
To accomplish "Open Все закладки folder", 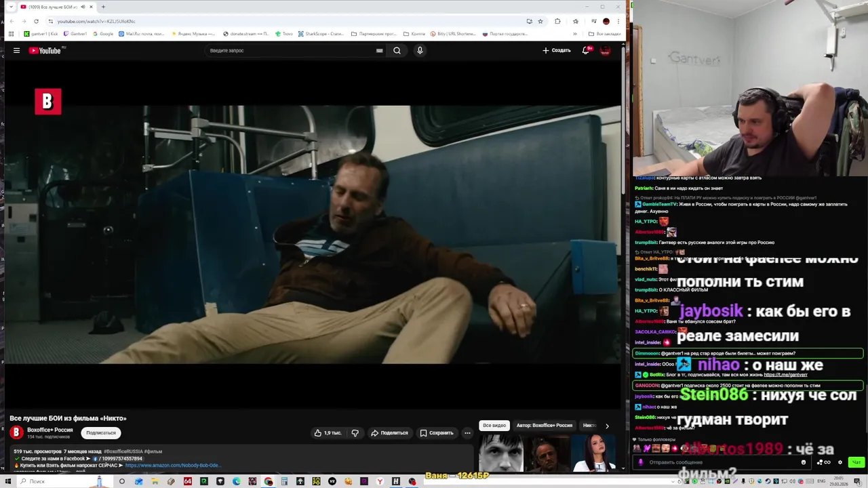I will tap(604, 34).
